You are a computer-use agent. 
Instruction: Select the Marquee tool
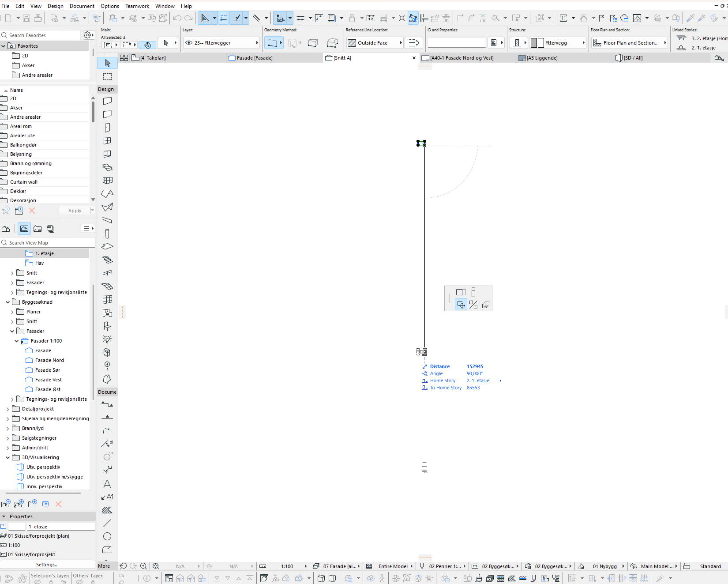click(x=107, y=76)
